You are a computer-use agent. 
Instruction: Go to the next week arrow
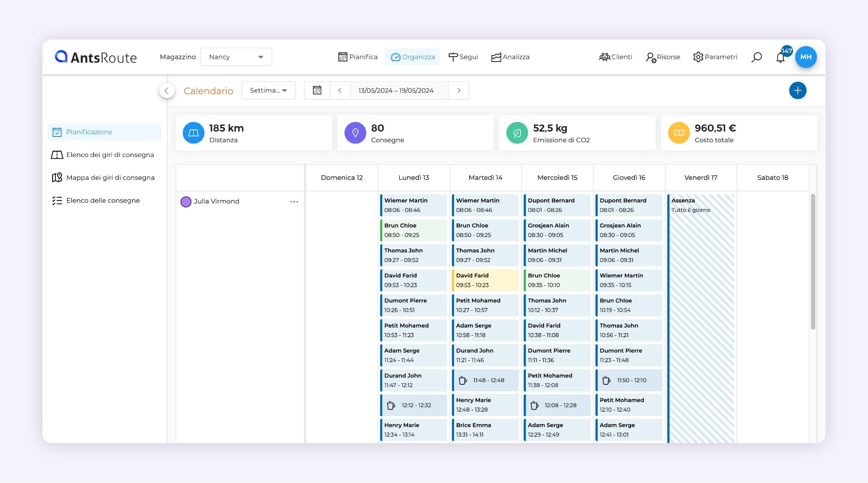(x=459, y=91)
